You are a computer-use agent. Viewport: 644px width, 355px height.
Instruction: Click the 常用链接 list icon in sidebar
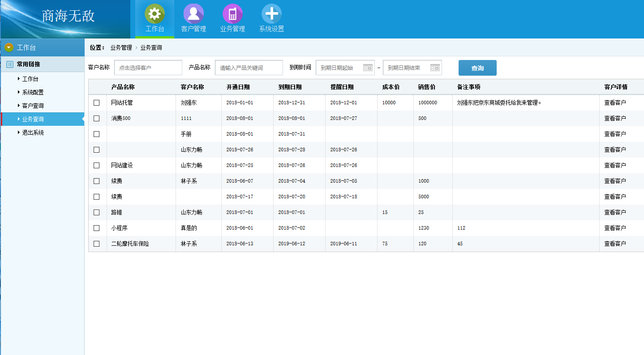point(10,64)
